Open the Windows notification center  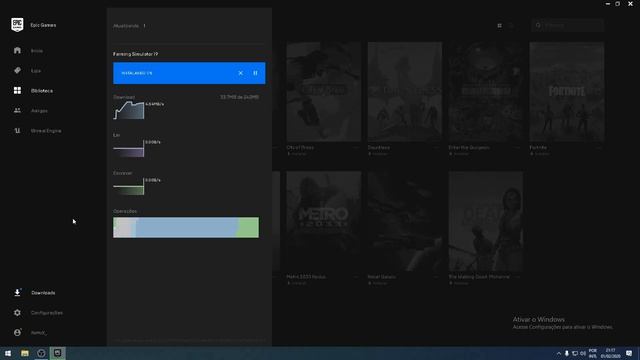pyautogui.click(x=629, y=353)
